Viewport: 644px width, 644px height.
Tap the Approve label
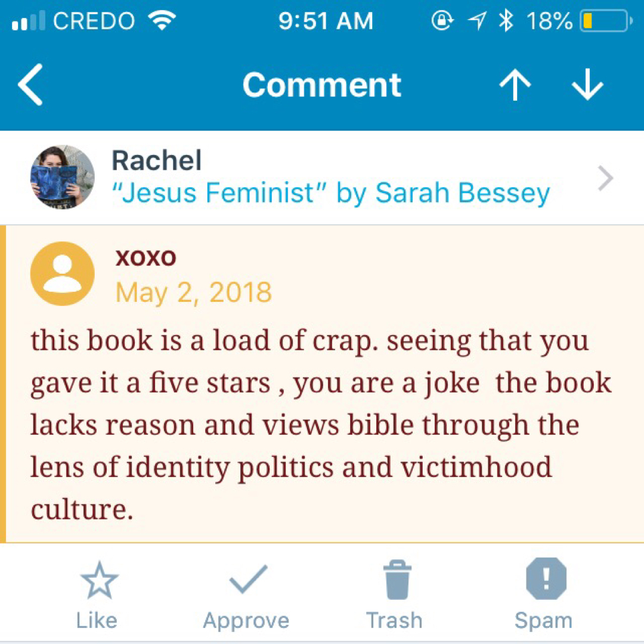coord(246,620)
